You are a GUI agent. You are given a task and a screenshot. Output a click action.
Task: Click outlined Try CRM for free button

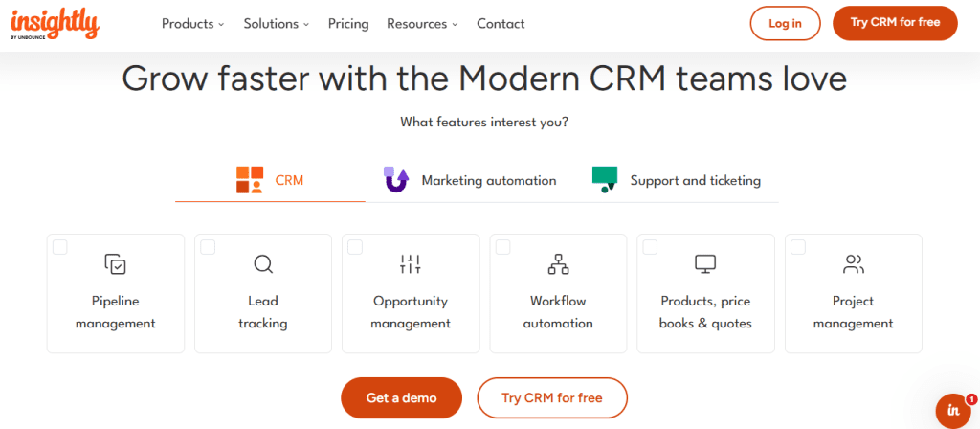coord(552,397)
